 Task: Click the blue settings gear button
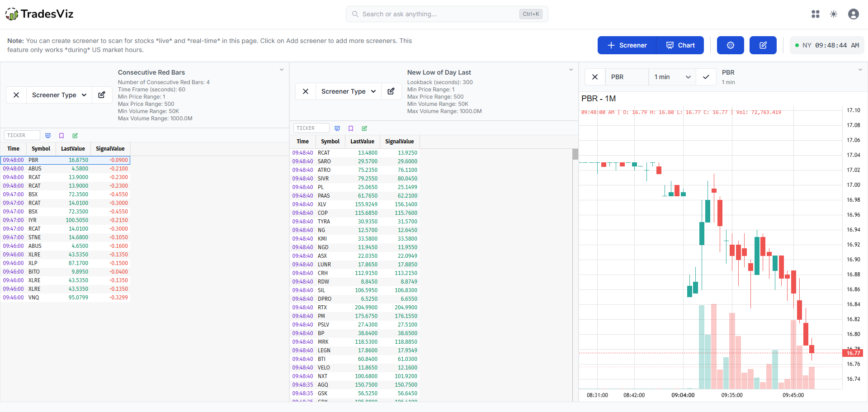pyautogui.click(x=730, y=45)
